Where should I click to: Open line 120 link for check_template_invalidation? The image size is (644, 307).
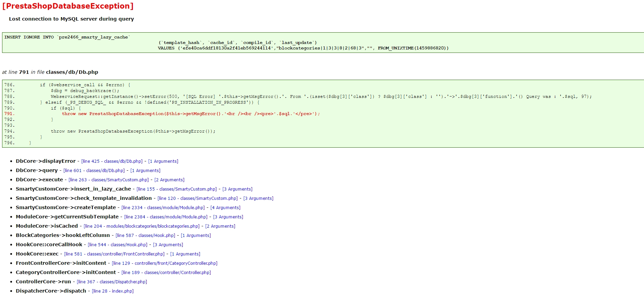[x=197, y=198]
